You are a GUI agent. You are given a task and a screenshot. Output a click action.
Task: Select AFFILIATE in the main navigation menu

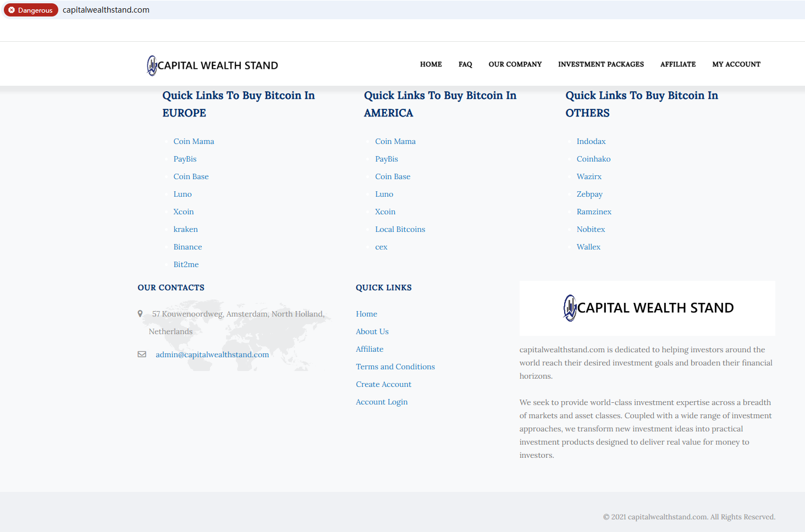678,64
